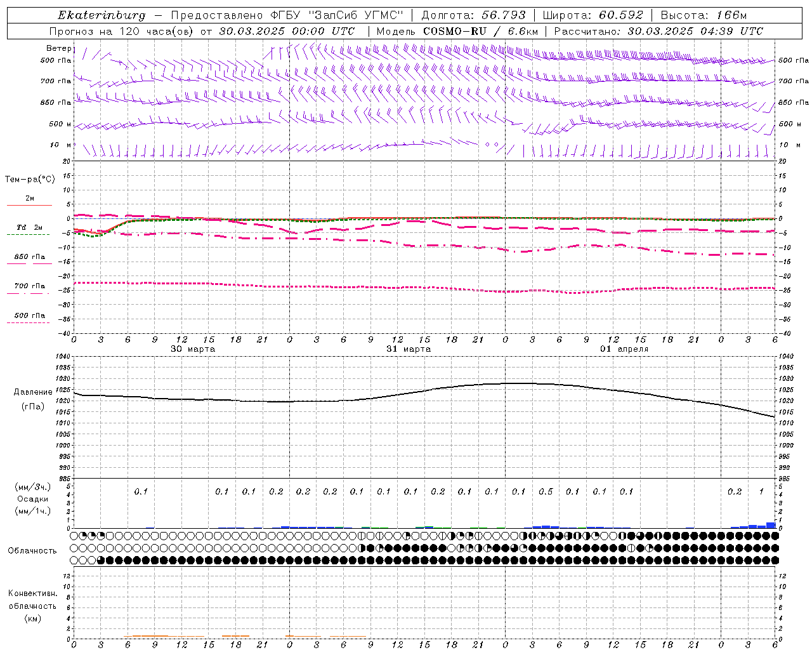Click the "31 марта" date label
Viewport: 812px width, 650px height.
(409, 349)
